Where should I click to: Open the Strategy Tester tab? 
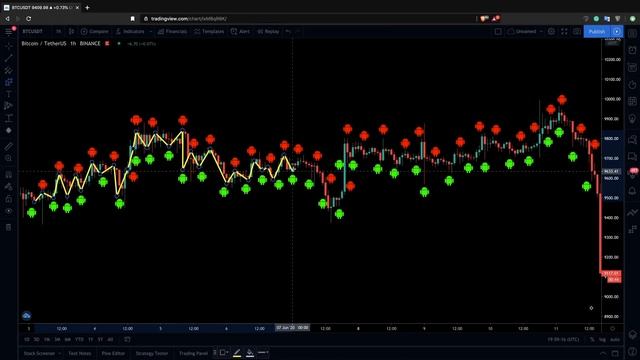(151, 353)
